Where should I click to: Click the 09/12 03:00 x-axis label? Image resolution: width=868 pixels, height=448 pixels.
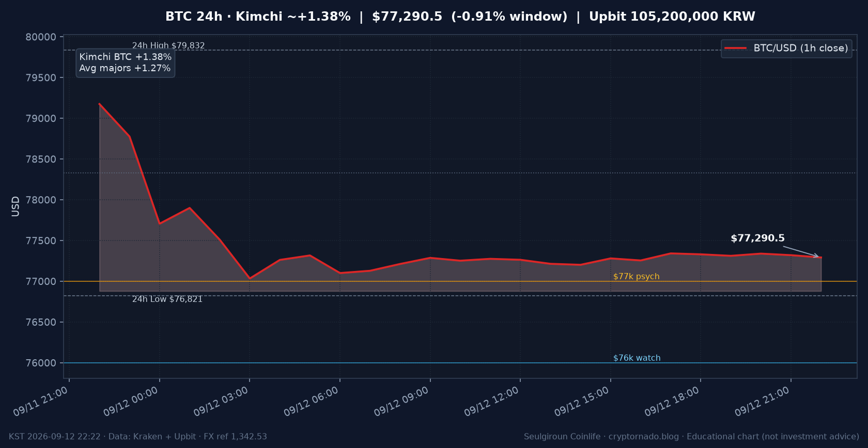point(221,402)
